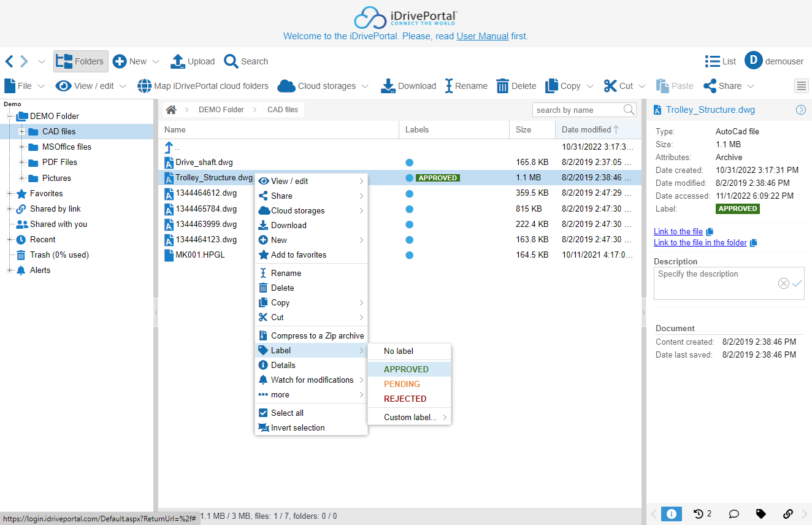Copy the 'Link to the file' clipboard icon
Image resolution: width=812 pixels, height=525 pixels.
(710, 232)
